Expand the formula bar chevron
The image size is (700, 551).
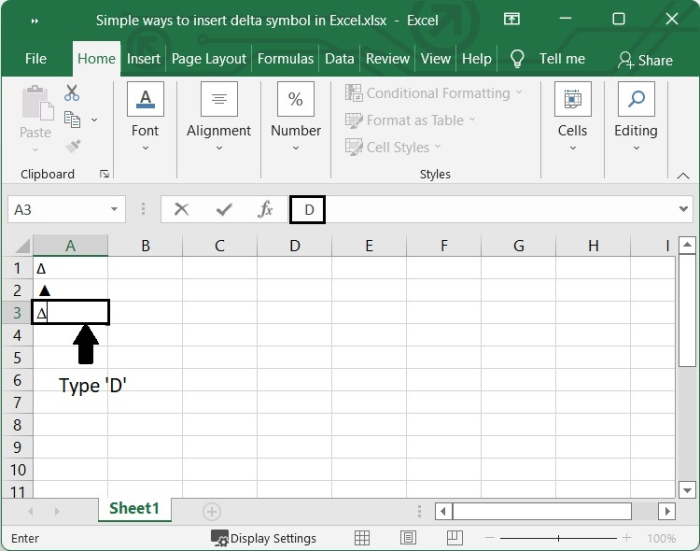coord(683,209)
